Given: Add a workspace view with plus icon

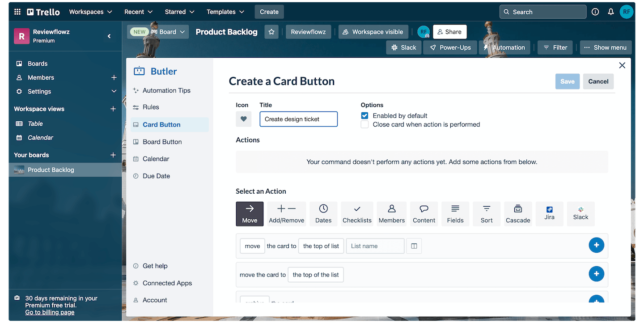Looking at the screenshot, I should (x=113, y=109).
